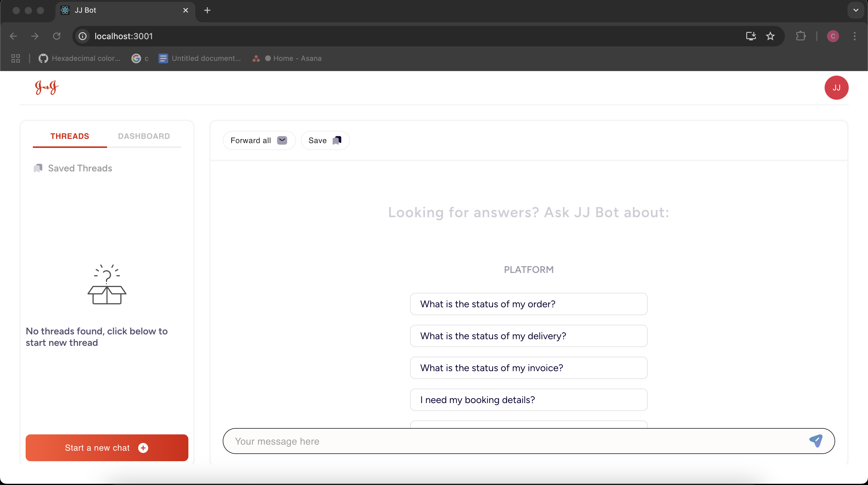The image size is (868, 485).
Task: Click the Forward all button
Action: pyautogui.click(x=259, y=140)
